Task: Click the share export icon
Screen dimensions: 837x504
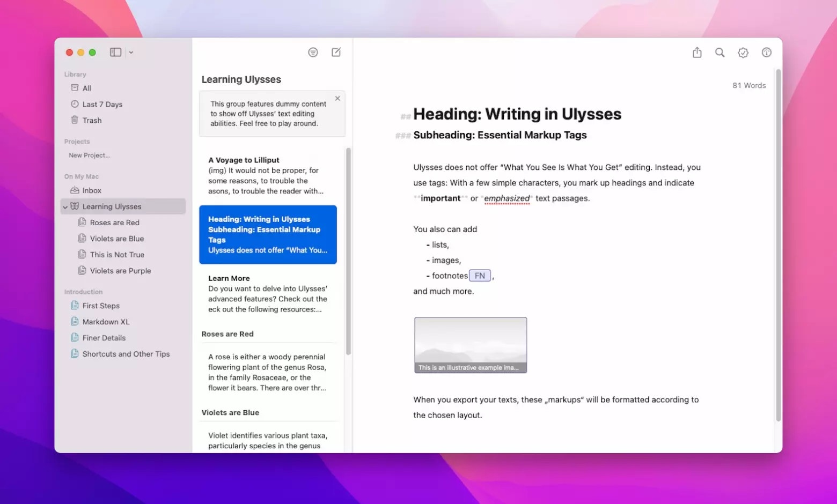Action: pyautogui.click(x=697, y=52)
